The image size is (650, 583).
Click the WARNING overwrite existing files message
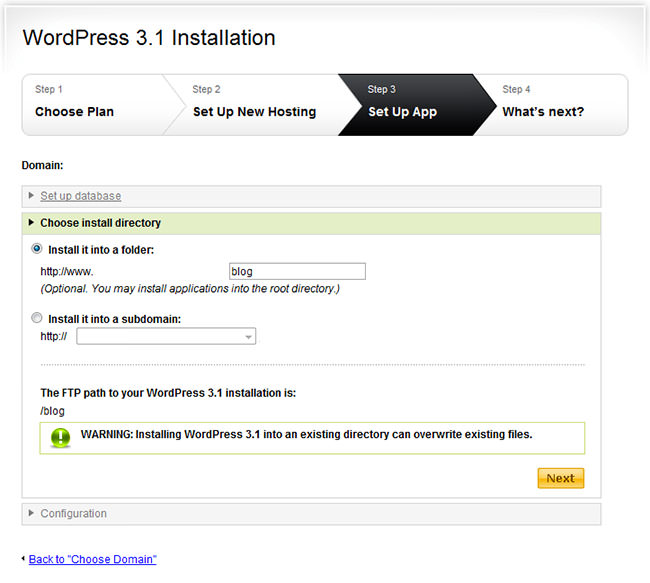(306, 434)
